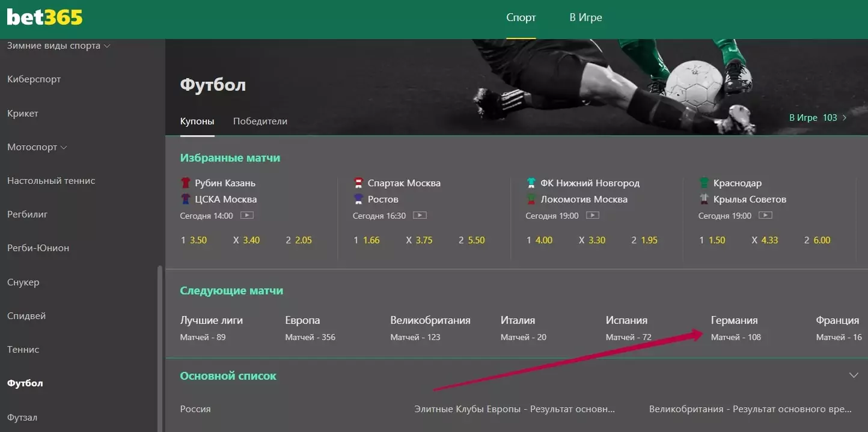Click the sidebar vertical scrollbar

(159, 348)
